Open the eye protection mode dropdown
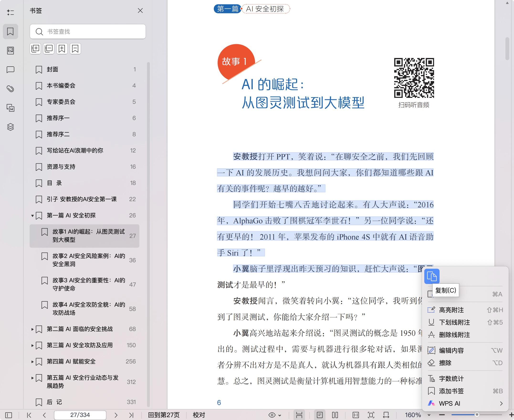 (275, 415)
